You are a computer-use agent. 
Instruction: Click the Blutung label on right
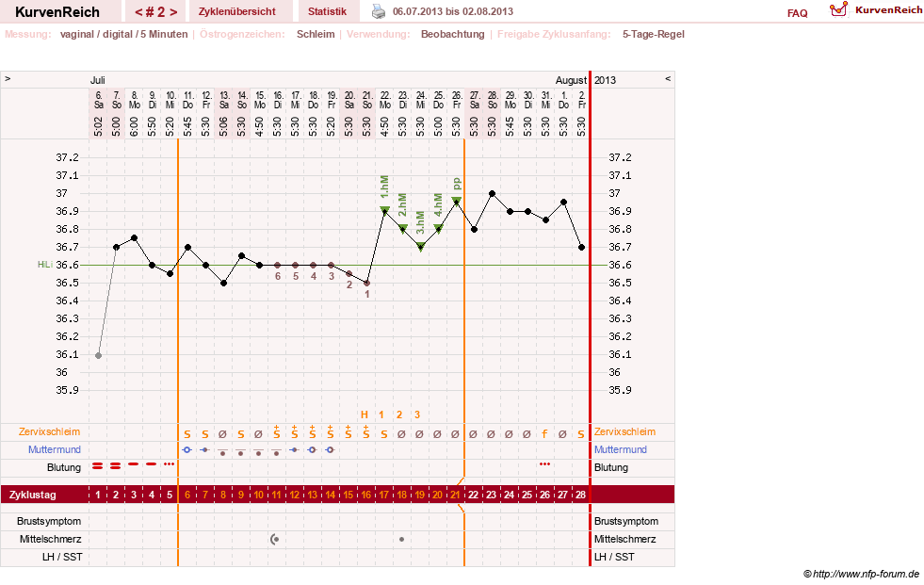(611, 468)
